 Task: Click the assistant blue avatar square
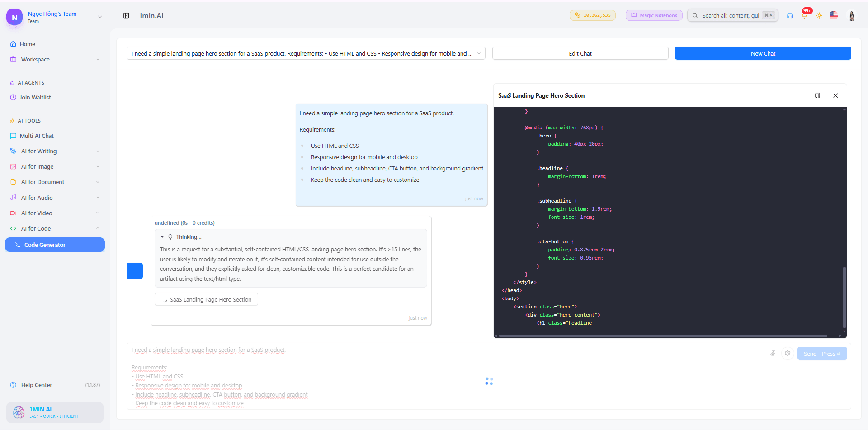[x=135, y=271]
